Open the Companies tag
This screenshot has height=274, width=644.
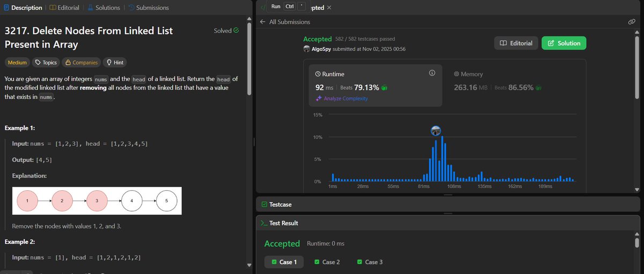click(x=80, y=62)
